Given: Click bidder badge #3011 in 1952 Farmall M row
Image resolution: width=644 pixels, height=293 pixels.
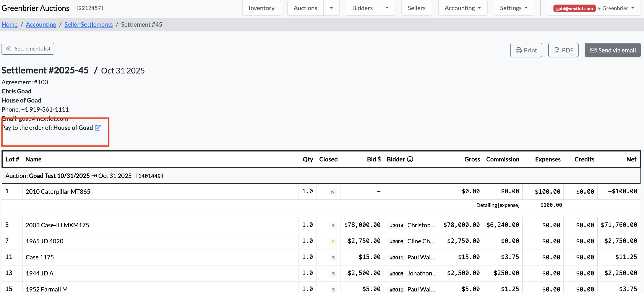Looking at the screenshot, I should click(396, 290).
